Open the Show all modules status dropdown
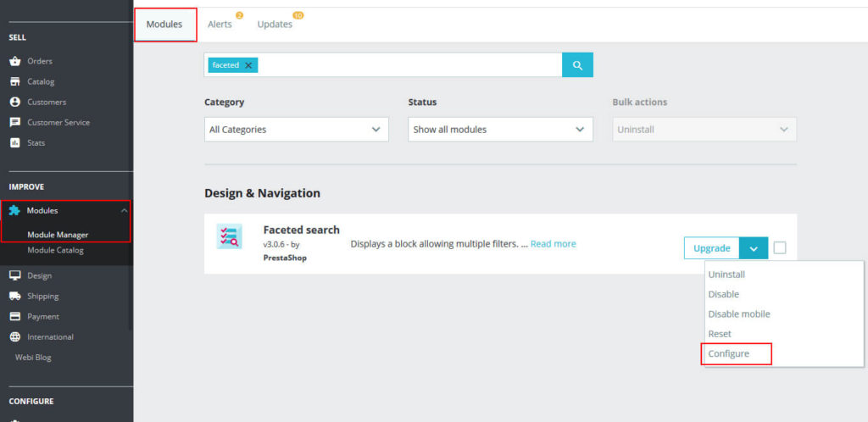The height and width of the screenshot is (422, 868). coord(499,130)
